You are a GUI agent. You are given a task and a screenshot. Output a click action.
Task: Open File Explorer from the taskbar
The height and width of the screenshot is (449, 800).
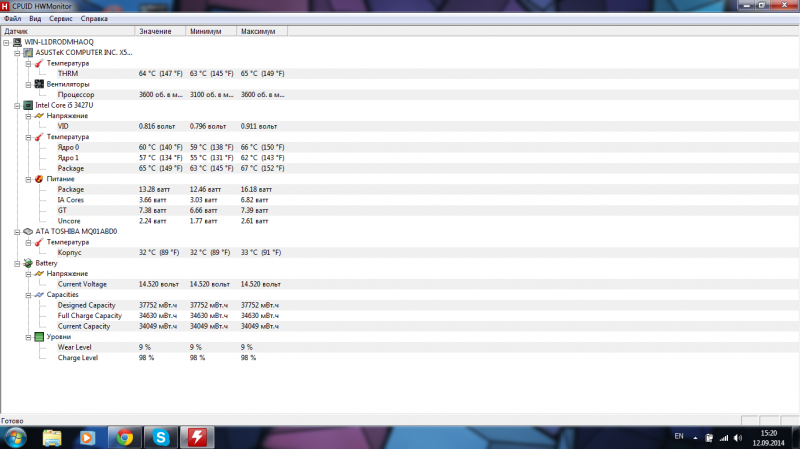click(x=52, y=438)
